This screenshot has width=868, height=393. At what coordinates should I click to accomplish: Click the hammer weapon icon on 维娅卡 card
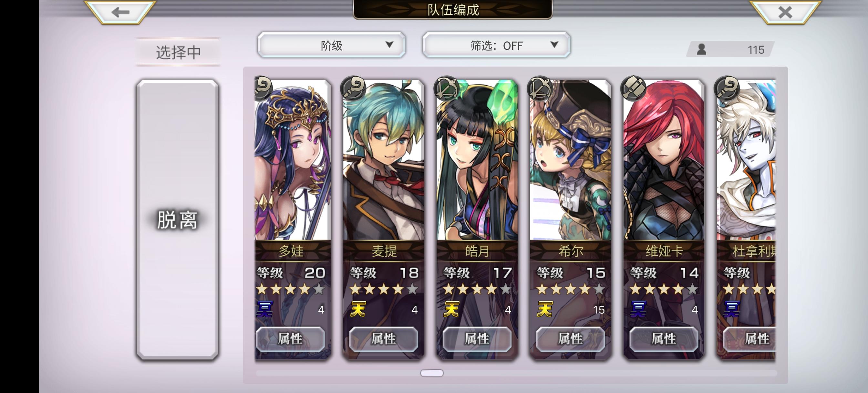(x=634, y=88)
